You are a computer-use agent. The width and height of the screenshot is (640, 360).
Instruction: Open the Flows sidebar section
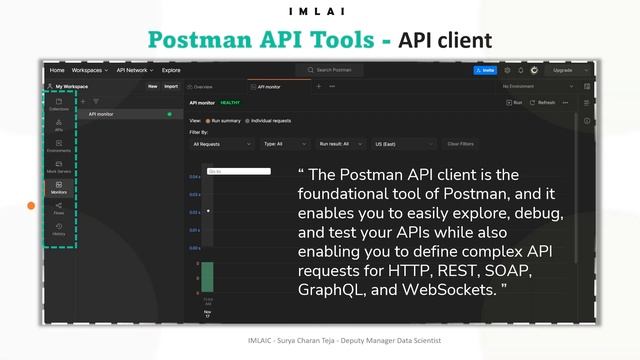click(x=59, y=209)
